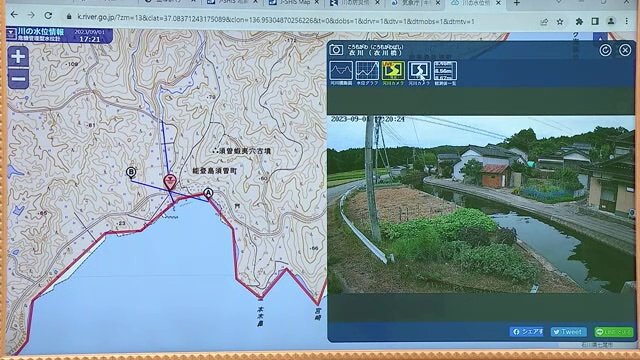Viewport: 640px width, 360px height.
Task: Click the 能登島須曽町 map label
Action: coord(214,171)
